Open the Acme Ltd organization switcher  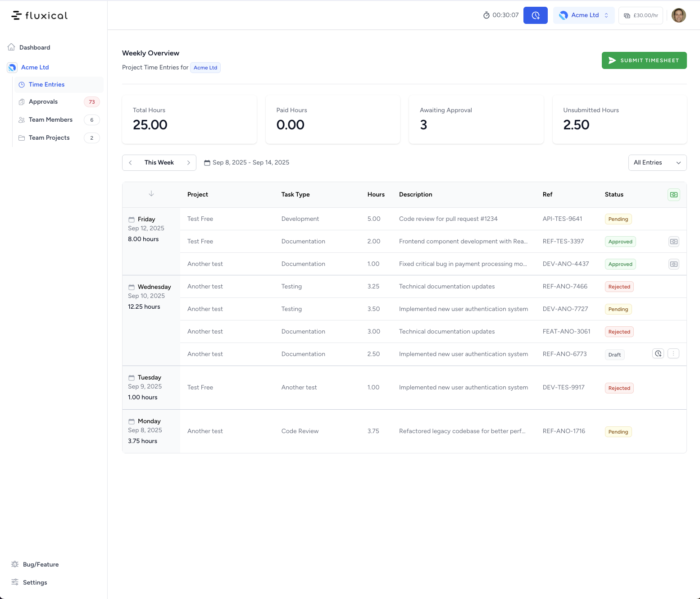click(x=583, y=15)
